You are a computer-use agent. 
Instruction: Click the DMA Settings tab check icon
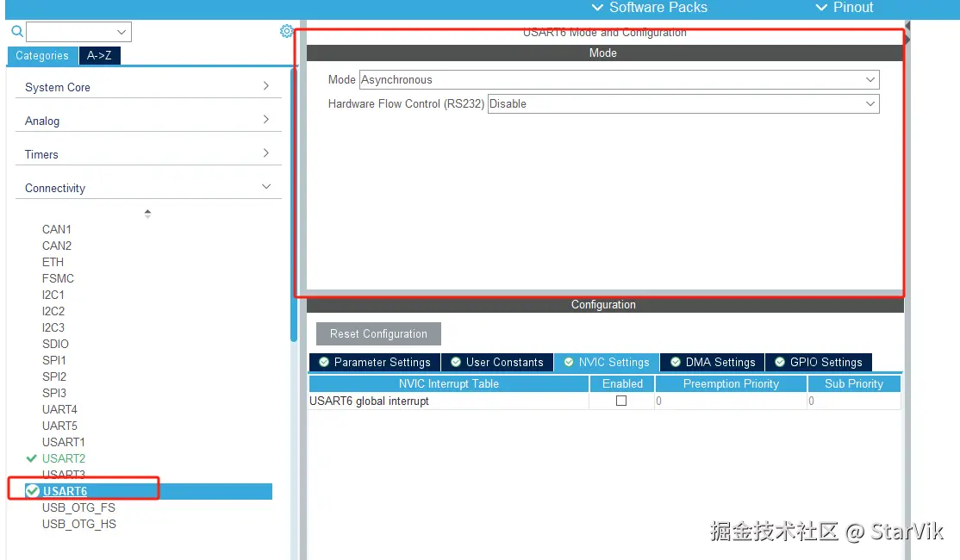coord(676,362)
